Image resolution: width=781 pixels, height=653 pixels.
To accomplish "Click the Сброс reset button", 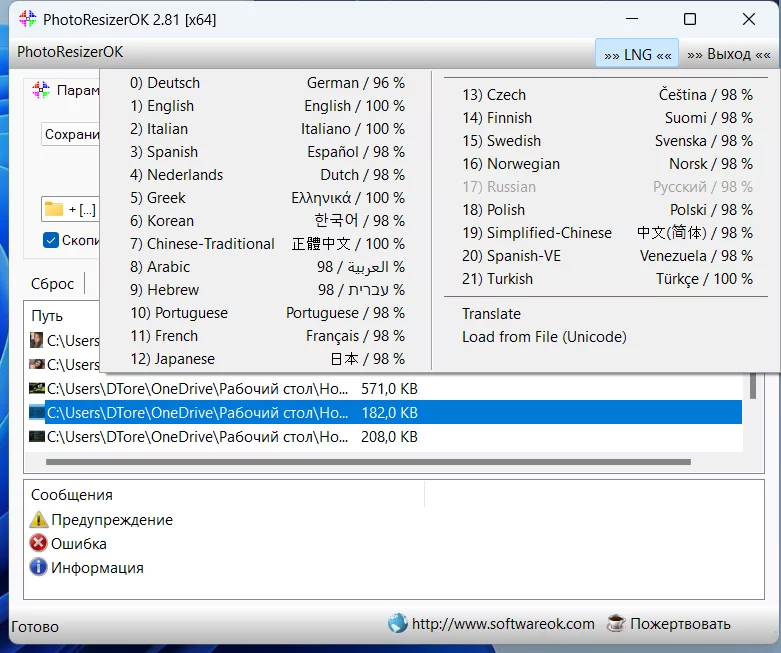I will pos(52,283).
